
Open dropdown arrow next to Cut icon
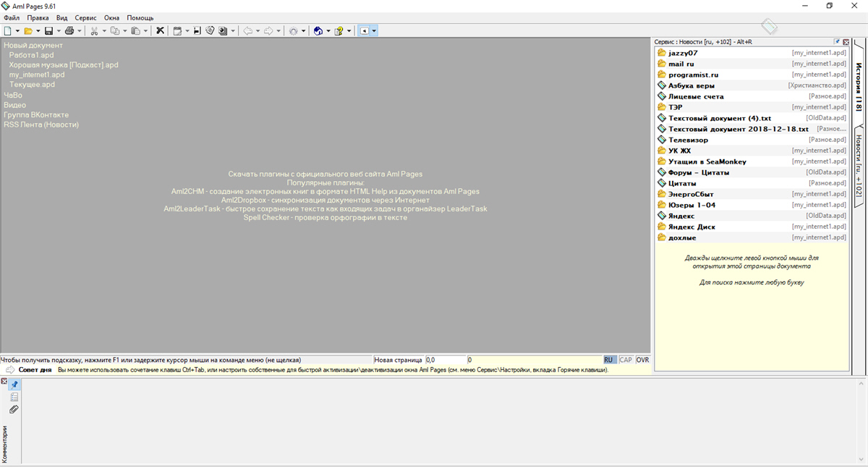(x=104, y=31)
